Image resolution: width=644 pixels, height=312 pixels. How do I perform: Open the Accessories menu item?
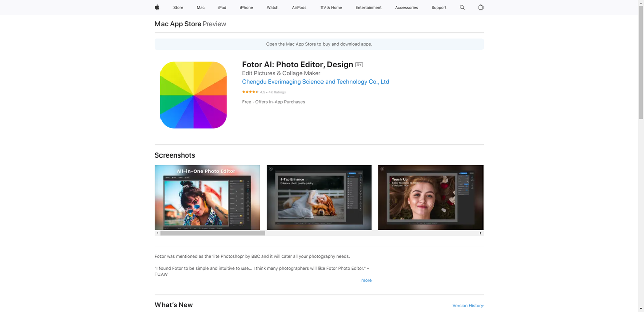(x=407, y=8)
